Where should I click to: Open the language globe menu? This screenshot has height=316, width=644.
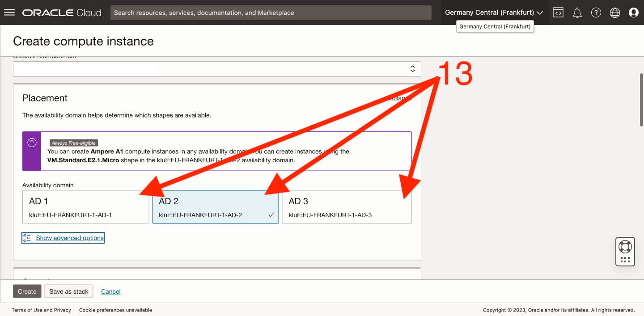(615, 13)
